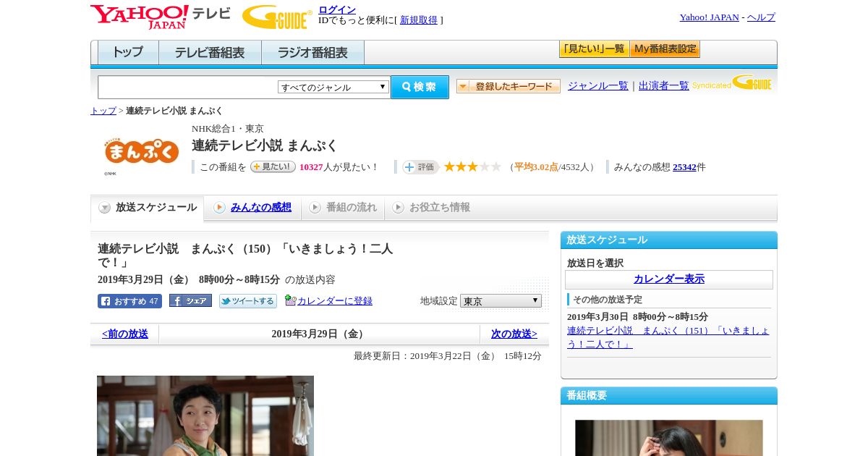Switch to the トップ navigation tab
Screen dimensions: 868x456
128,53
